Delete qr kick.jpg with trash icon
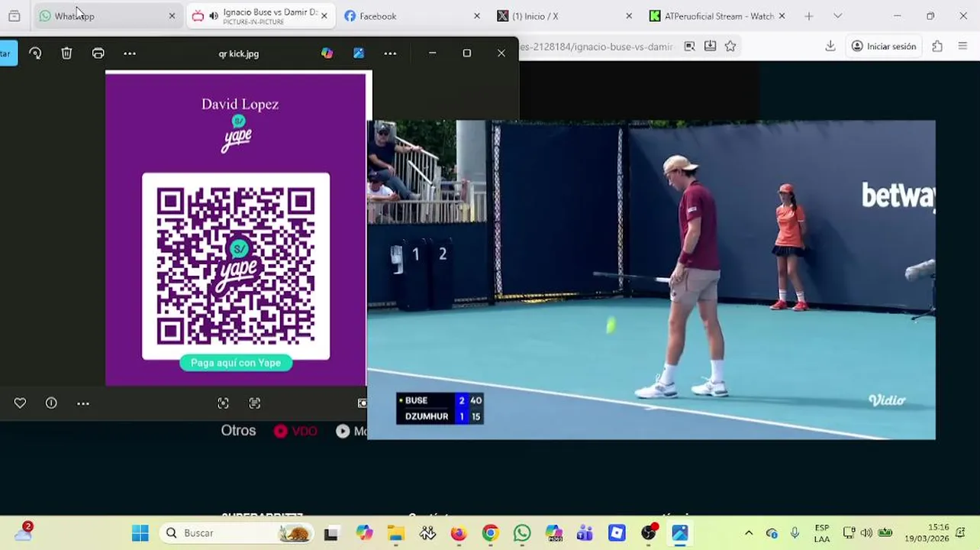This screenshot has width=980, height=550. tap(66, 53)
